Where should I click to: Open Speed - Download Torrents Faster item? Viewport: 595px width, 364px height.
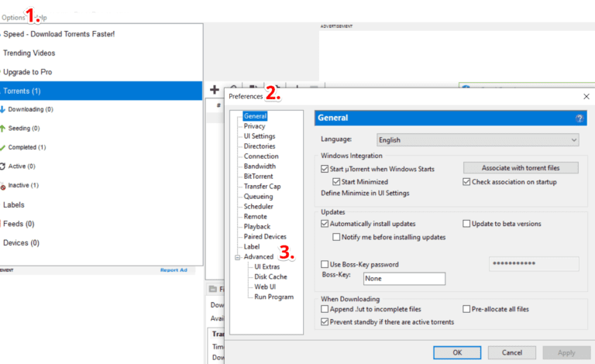click(x=59, y=34)
